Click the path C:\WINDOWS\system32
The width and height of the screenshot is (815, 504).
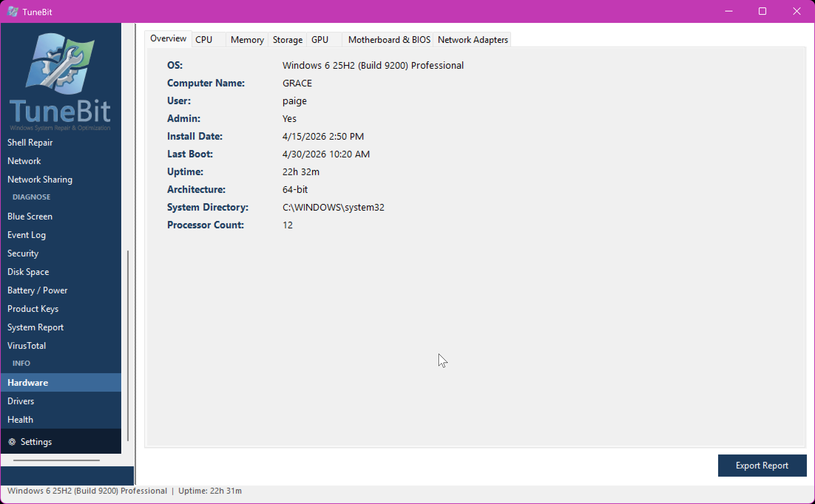click(333, 207)
